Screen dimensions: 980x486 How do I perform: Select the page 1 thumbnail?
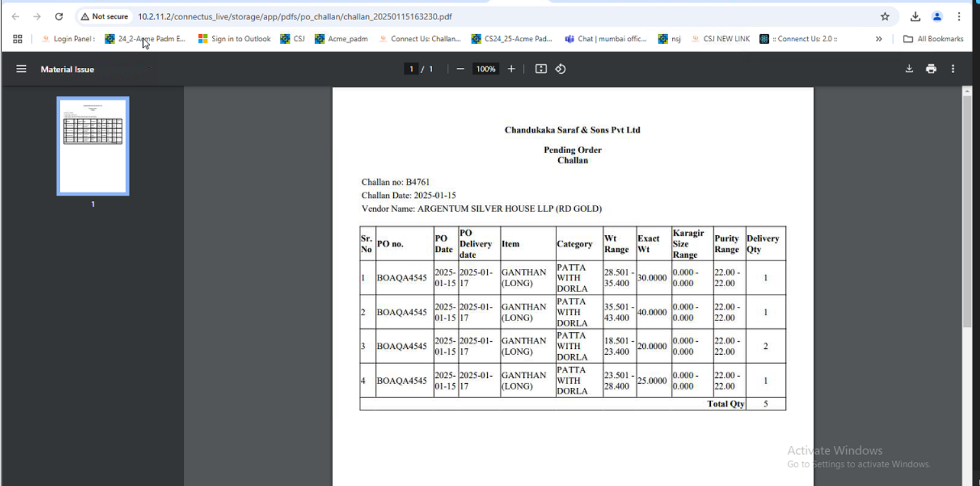click(x=93, y=146)
